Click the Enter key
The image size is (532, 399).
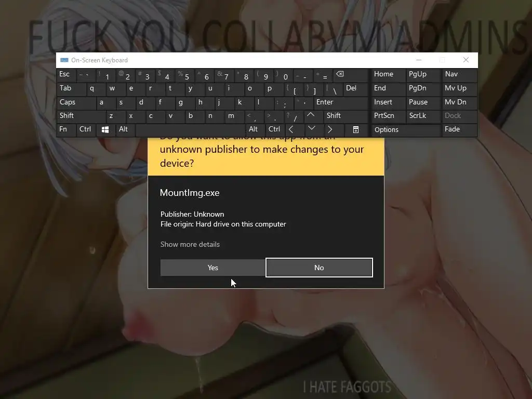click(x=341, y=102)
